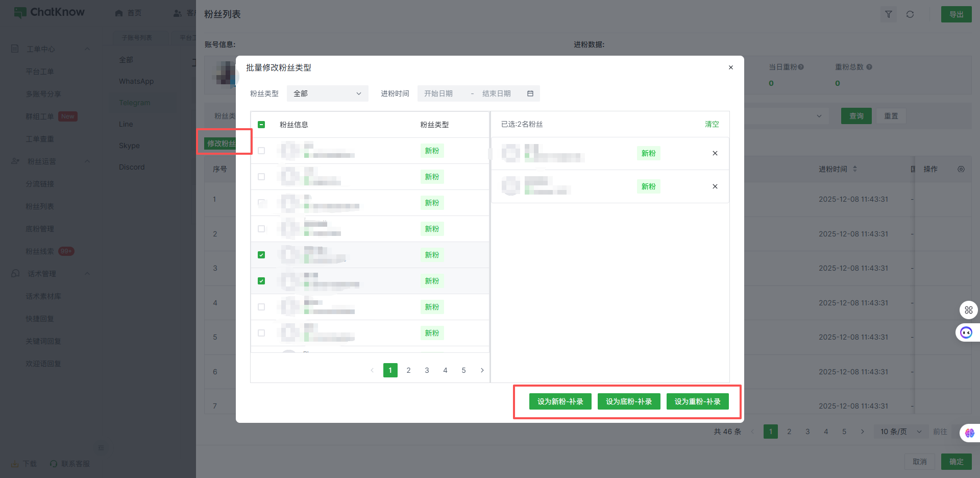Click the 开始日期 start date field

[439, 93]
